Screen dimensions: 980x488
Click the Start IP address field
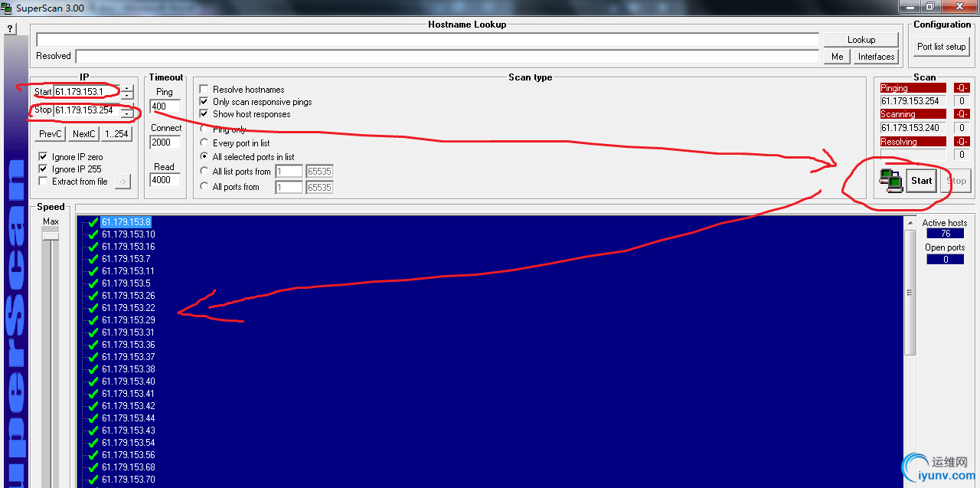click(x=87, y=92)
